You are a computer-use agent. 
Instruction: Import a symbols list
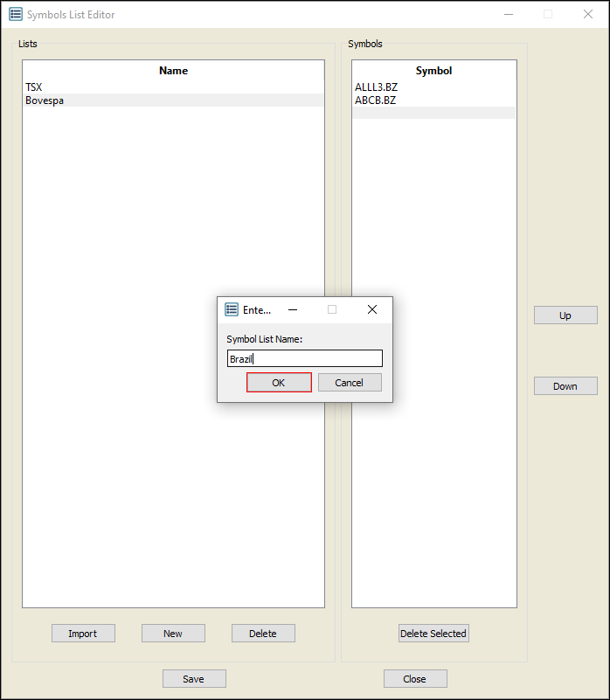click(x=83, y=634)
